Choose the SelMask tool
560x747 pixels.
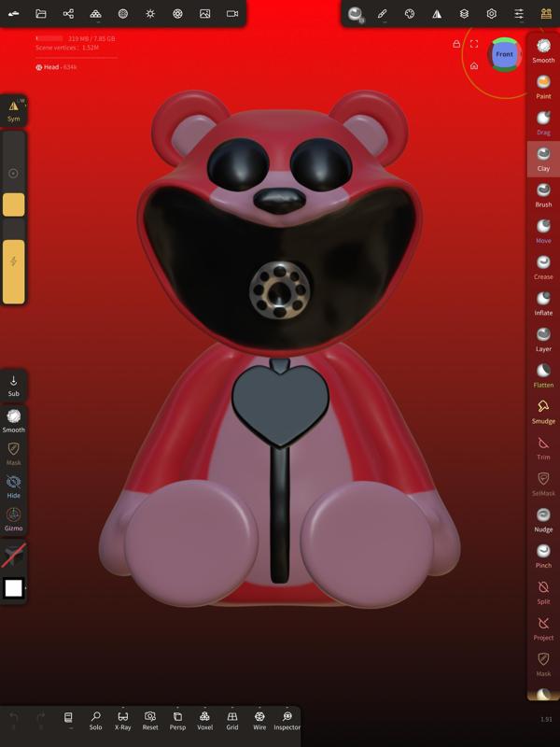(x=543, y=484)
